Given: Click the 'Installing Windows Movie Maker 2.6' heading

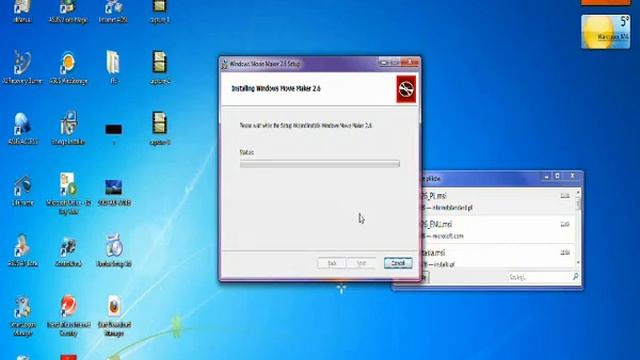Looking at the screenshot, I should 276,89.
